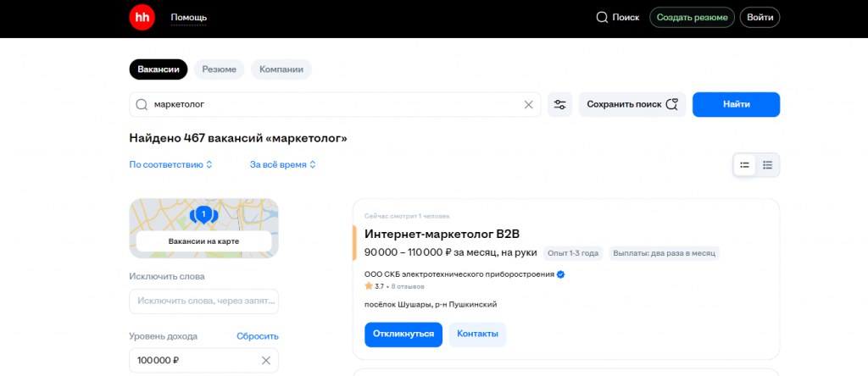Switch to the Резюме tab
The height and width of the screenshot is (376, 868).
220,69
